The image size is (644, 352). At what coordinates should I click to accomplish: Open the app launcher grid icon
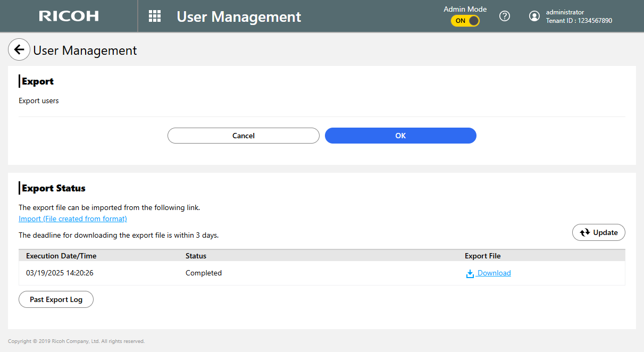coord(154,16)
